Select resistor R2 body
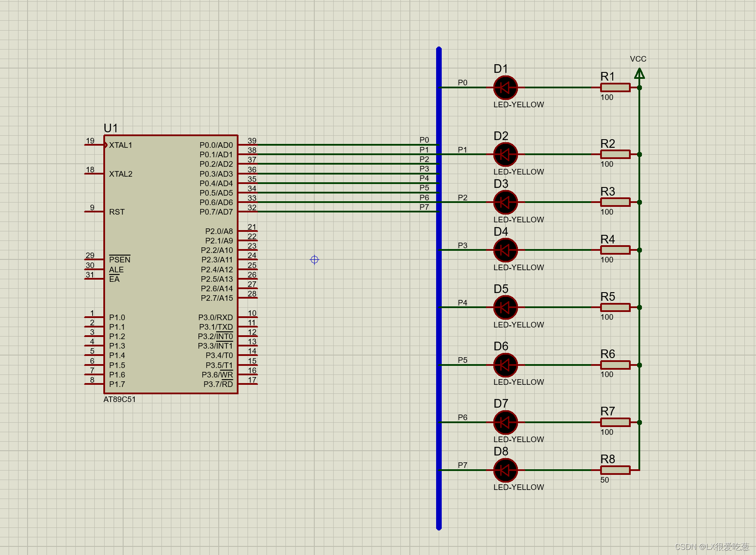The image size is (756, 555). click(x=615, y=154)
